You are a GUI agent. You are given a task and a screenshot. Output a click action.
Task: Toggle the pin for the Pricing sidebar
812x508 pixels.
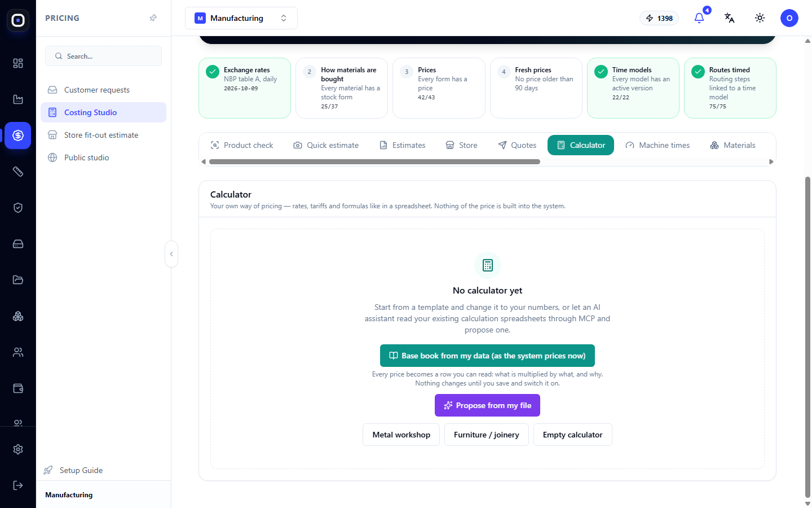[x=153, y=18]
